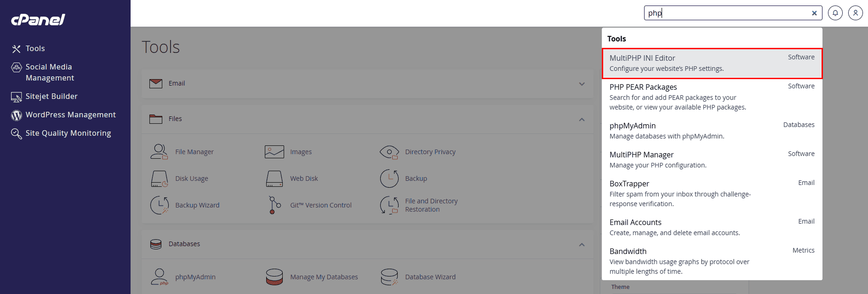Click inside the php search field

pos(726,13)
